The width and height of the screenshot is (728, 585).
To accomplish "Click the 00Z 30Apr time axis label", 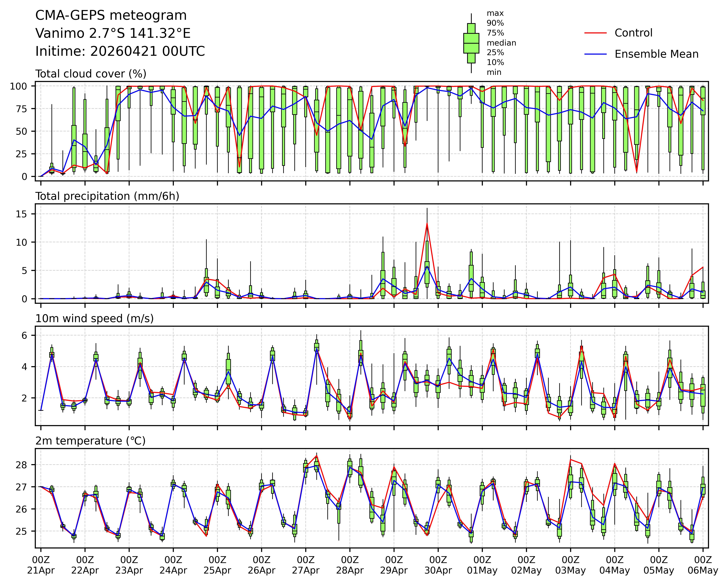I will point(438,565).
